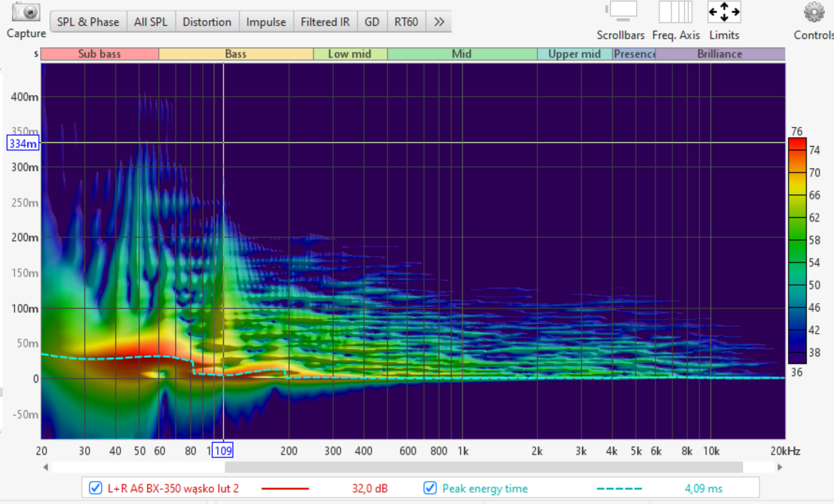Toggle the Freq. Axis icon
This screenshot has width=834, height=504.
click(675, 12)
